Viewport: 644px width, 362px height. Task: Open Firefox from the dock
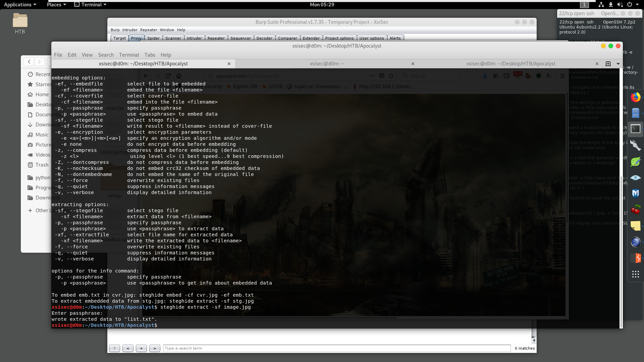click(x=635, y=97)
